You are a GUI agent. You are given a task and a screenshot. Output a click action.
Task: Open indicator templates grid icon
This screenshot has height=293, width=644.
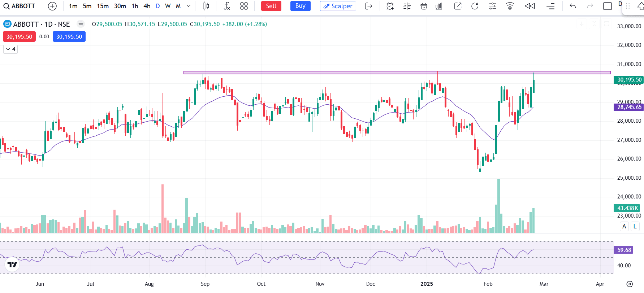(244, 6)
